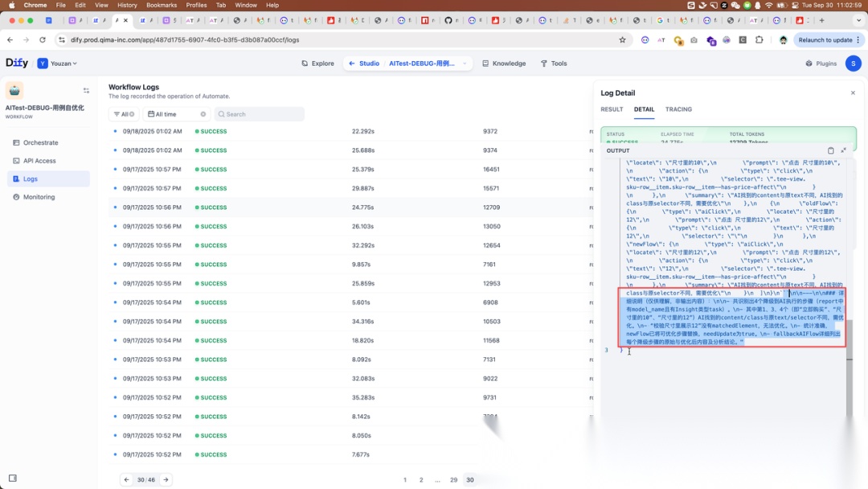868x489 pixels.
Task: Open the Bookmarks menu
Action: pyautogui.click(x=162, y=5)
